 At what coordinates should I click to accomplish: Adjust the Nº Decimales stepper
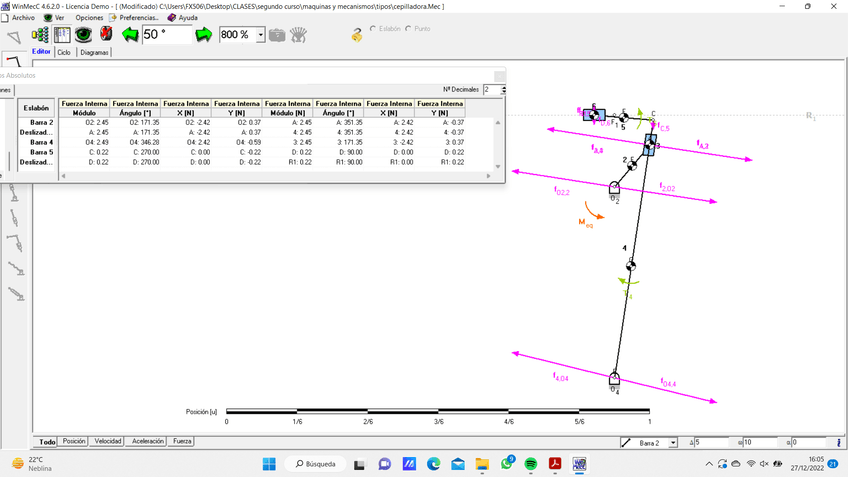click(x=499, y=90)
